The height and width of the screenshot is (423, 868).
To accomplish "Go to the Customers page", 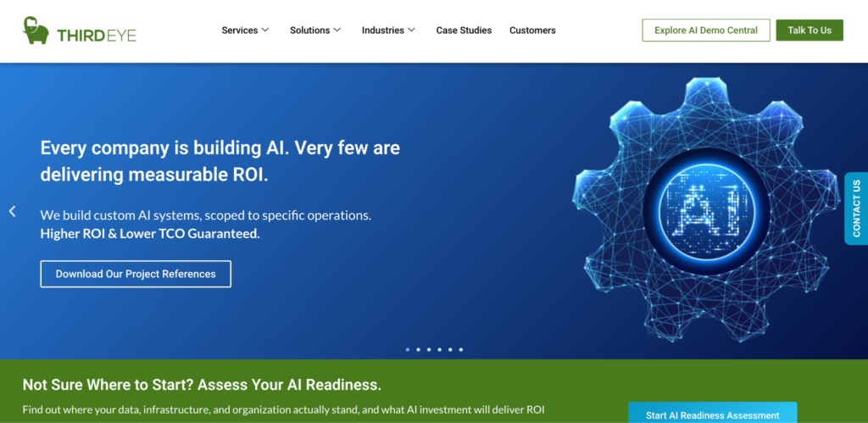I will tap(532, 31).
